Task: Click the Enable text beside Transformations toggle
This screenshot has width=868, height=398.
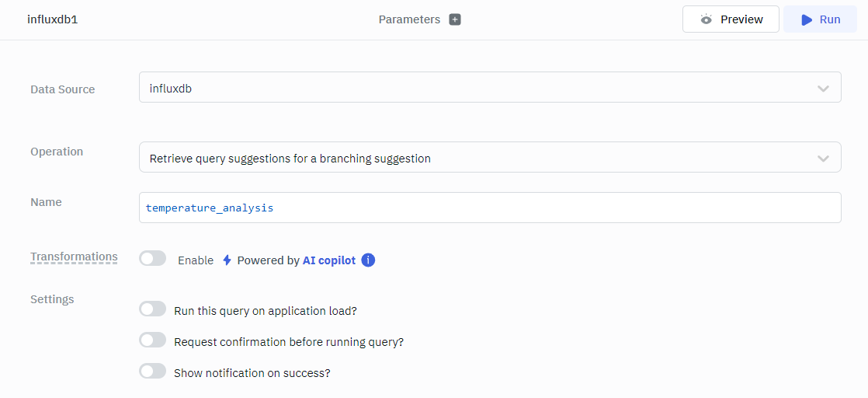Action: (x=196, y=260)
